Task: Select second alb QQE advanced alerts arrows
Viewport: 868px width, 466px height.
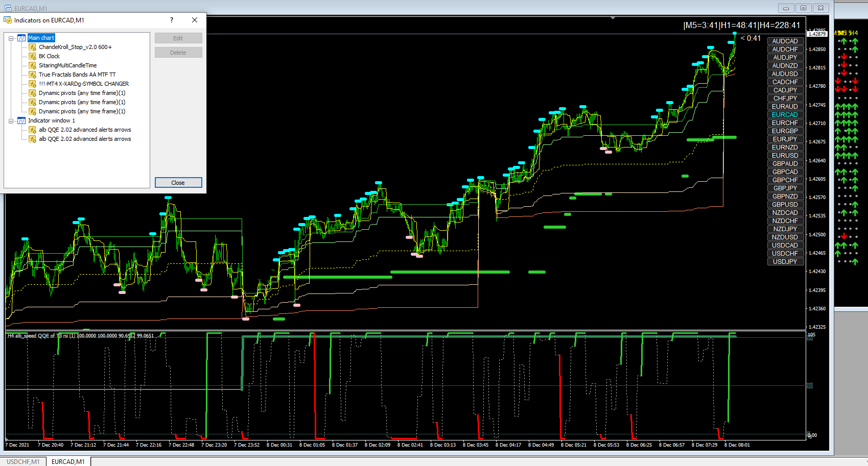Action: click(x=85, y=139)
